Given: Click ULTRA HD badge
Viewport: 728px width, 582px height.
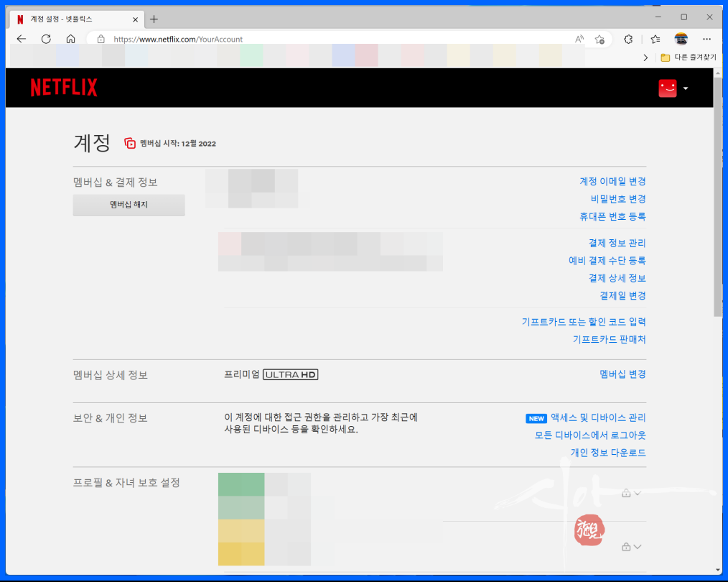Looking at the screenshot, I should 291,375.
